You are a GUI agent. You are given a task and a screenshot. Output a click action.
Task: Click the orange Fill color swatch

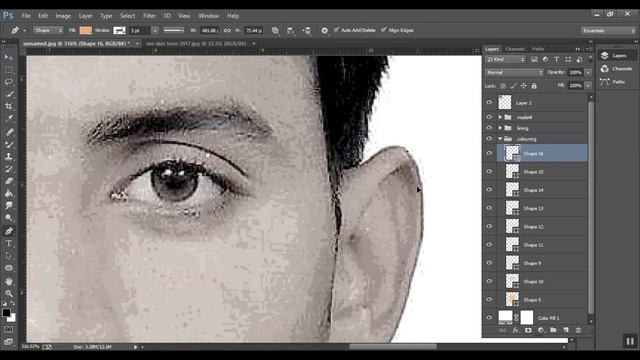(86, 31)
